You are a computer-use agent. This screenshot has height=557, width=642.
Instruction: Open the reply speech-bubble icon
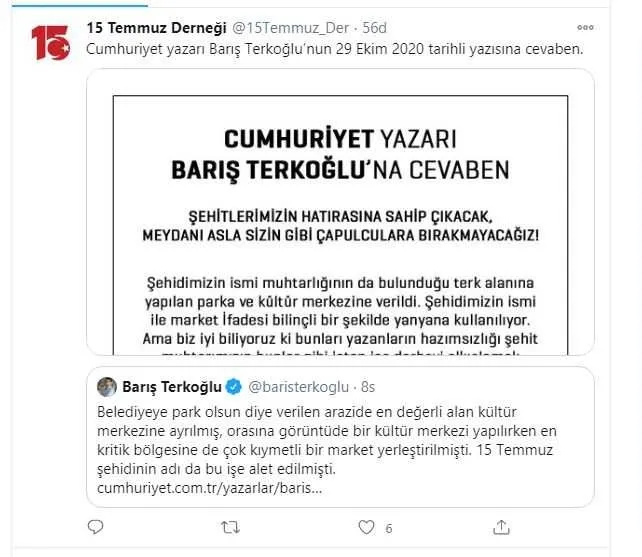click(95, 527)
